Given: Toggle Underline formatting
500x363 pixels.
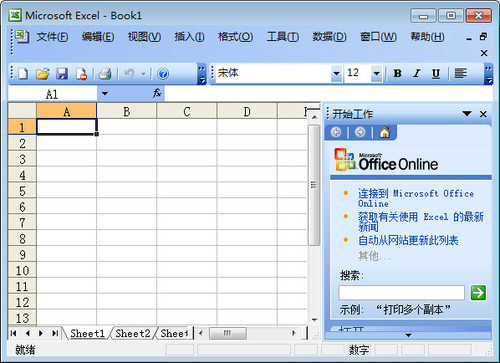Looking at the screenshot, I should point(436,73).
